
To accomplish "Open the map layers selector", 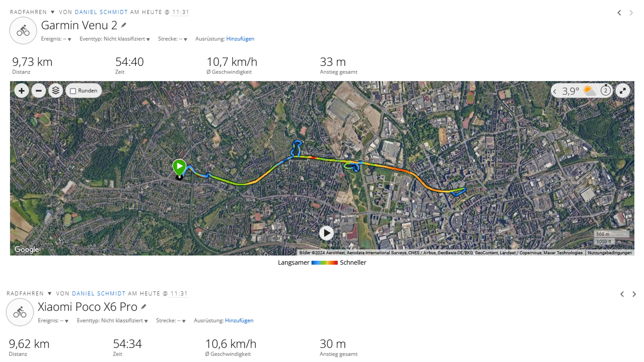I will pyautogui.click(x=56, y=91).
